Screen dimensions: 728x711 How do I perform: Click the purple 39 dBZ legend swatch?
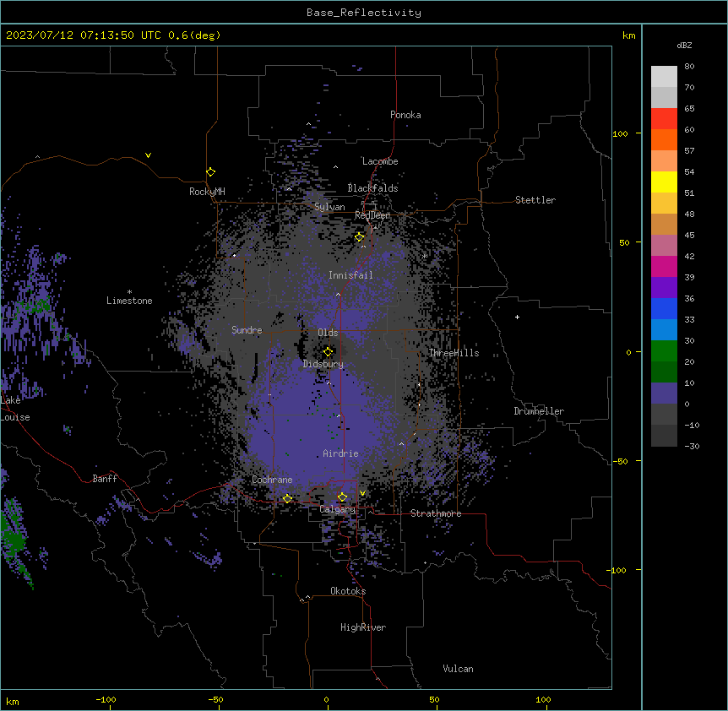pos(664,288)
